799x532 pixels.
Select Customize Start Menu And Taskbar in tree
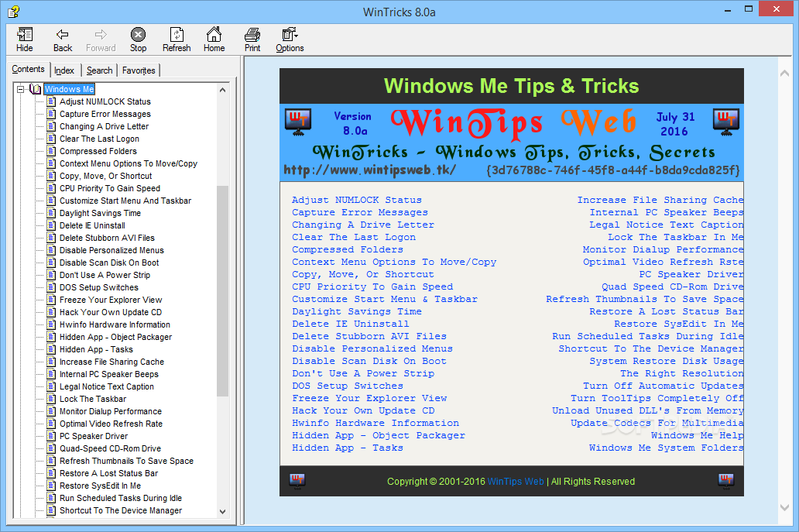[125, 201]
